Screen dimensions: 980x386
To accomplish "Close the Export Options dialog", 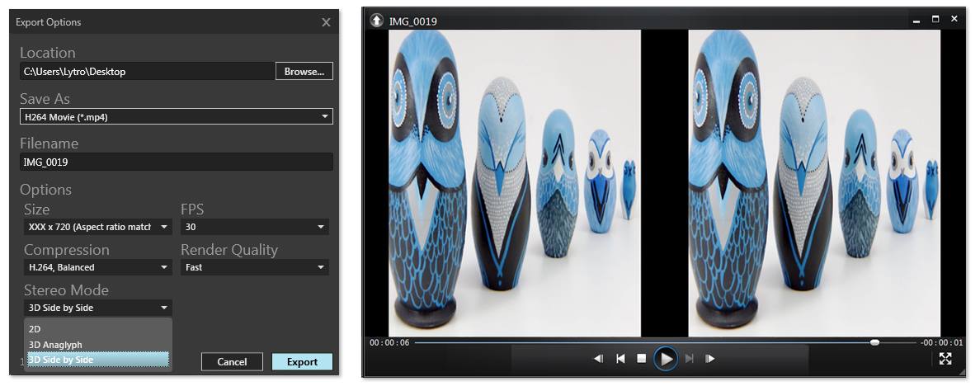I will pyautogui.click(x=326, y=22).
